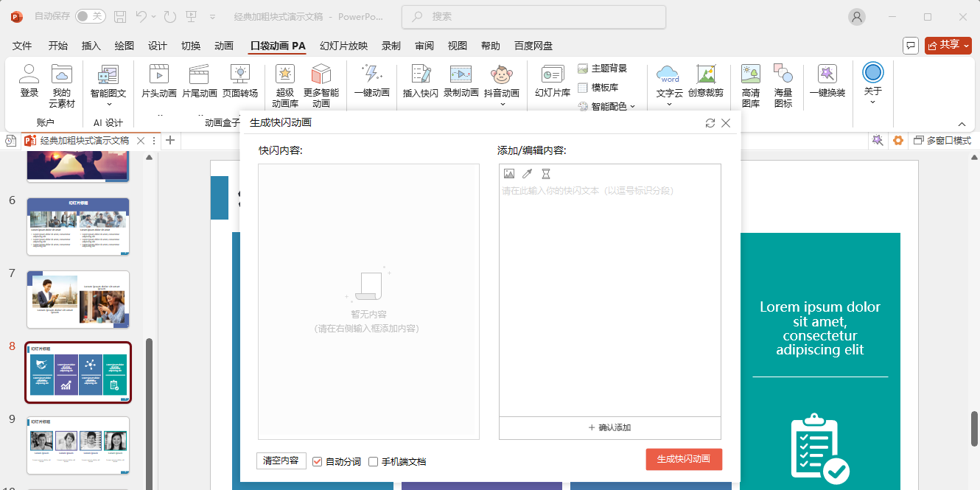The height and width of the screenshot is (490, 980).
Task: Uncheck the 自动分词 checkbox
Action: tap(318, 462)
